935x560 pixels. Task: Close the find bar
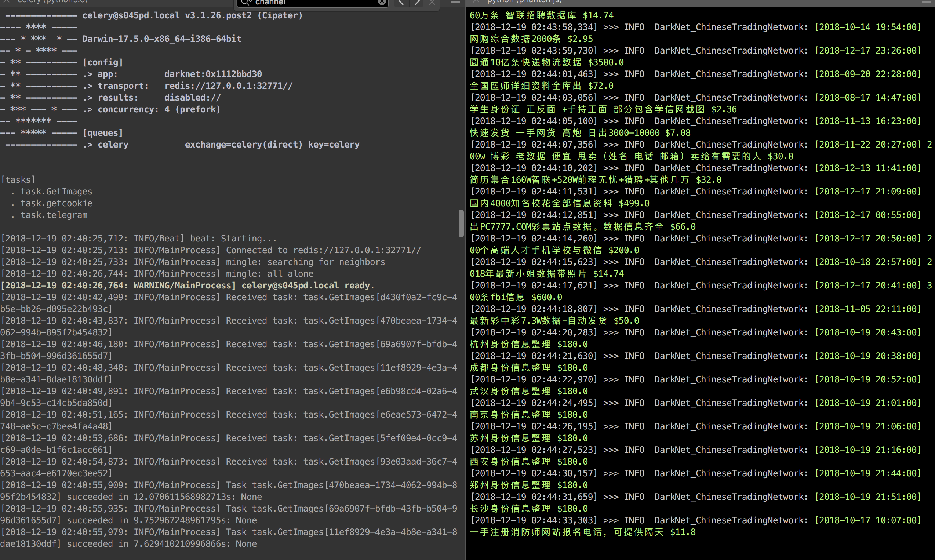pyautogui.click(x=432, y=3)
